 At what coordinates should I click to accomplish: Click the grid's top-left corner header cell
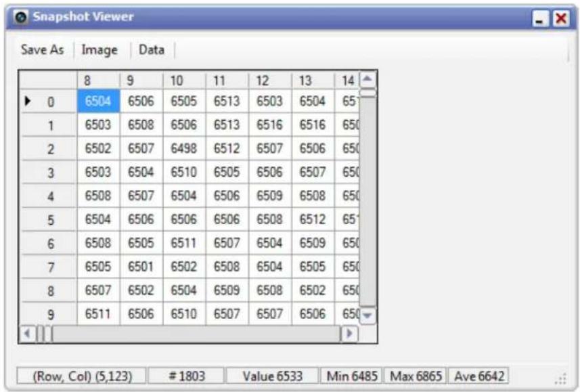point(48,81)
